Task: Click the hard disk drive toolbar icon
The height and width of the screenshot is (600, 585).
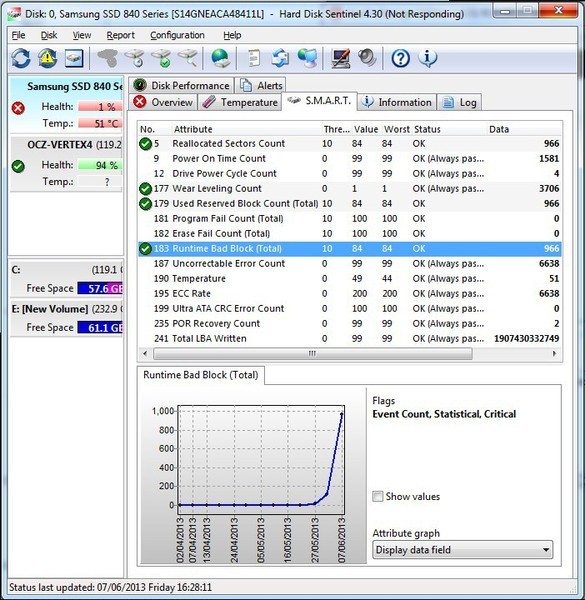Action: tap(74, 59)
